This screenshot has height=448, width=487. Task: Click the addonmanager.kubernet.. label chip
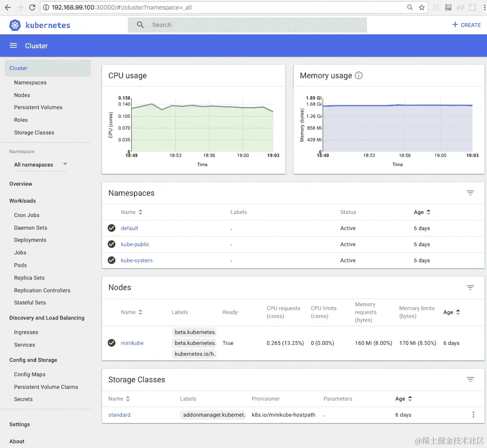tap(213, 415)
